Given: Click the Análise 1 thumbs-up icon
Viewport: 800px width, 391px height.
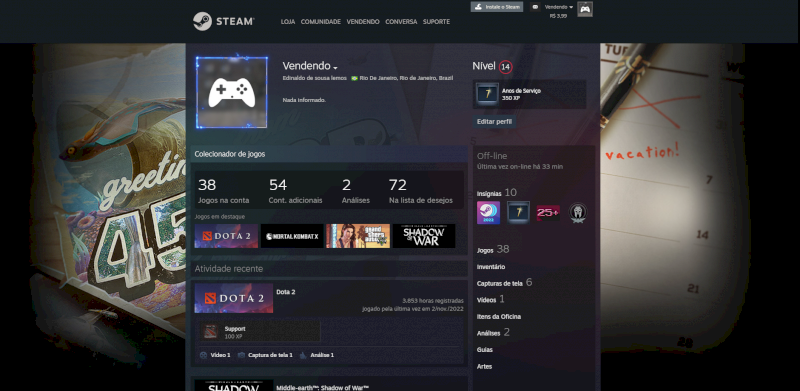Looking at the screenshot, I should coord(303,355).
